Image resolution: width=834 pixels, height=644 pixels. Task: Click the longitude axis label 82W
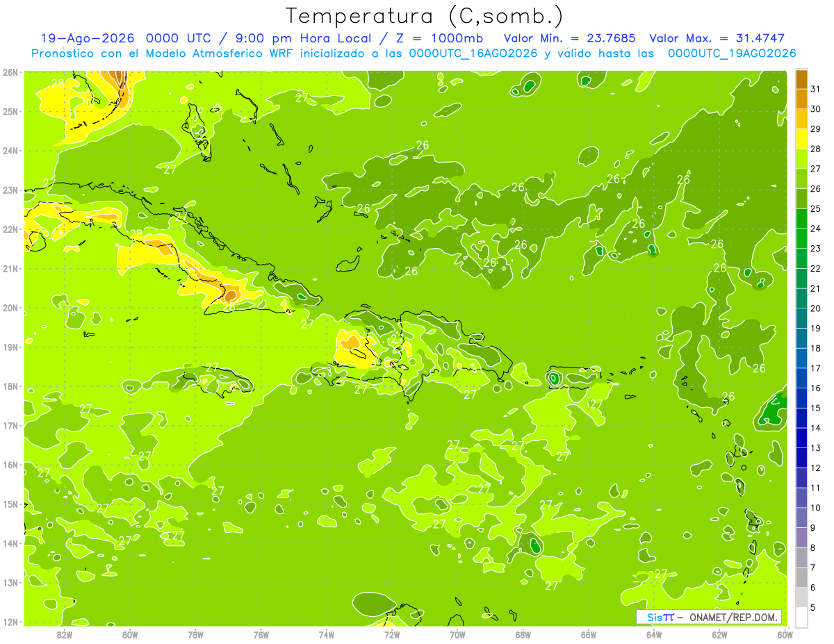tap(65, 635)
